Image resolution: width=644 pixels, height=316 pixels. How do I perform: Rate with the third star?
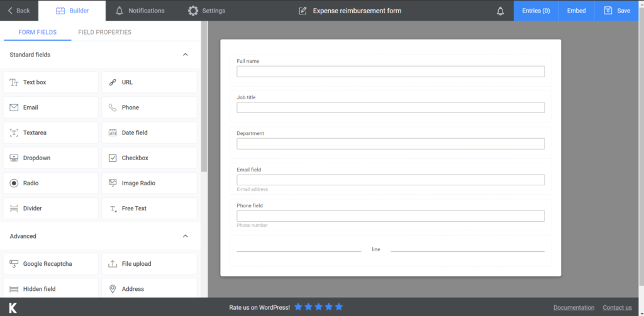point(318,307)
